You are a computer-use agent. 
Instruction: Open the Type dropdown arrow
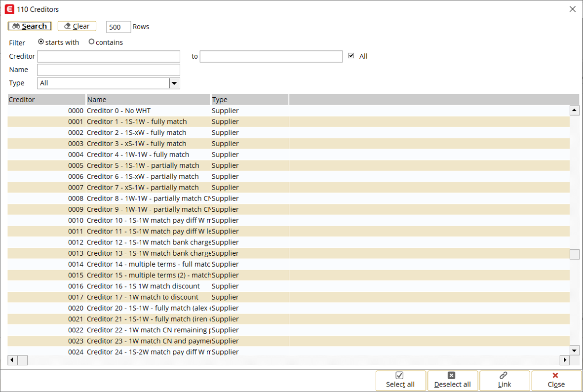tap(174, 83)
